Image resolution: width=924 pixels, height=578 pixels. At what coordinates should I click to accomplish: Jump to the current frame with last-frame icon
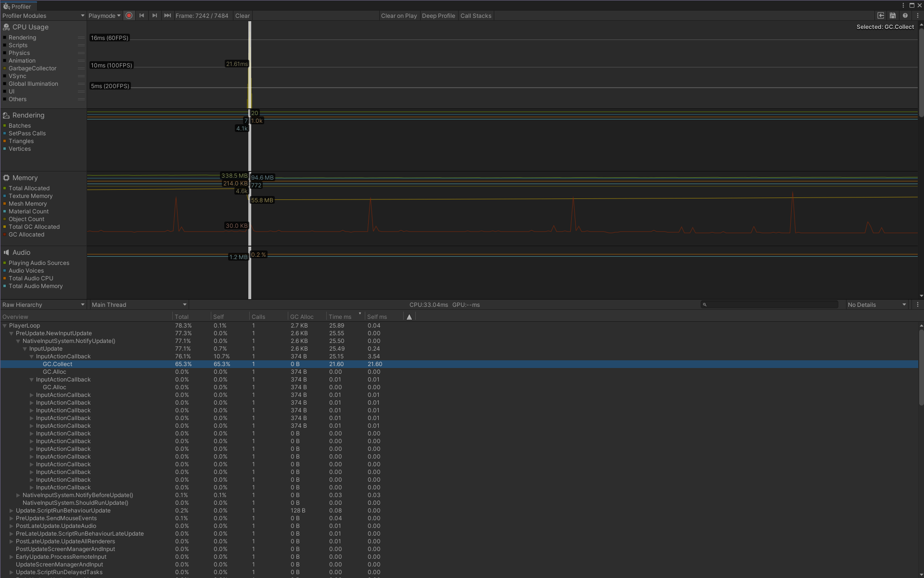click(x=167, y=15)
